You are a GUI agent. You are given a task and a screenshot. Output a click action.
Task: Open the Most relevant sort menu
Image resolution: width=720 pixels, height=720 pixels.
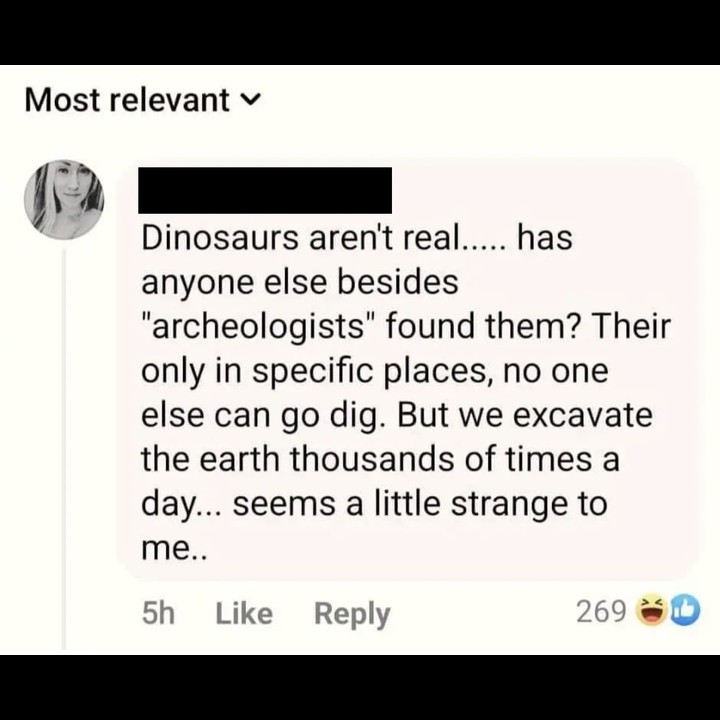click(x=143, y=99)
